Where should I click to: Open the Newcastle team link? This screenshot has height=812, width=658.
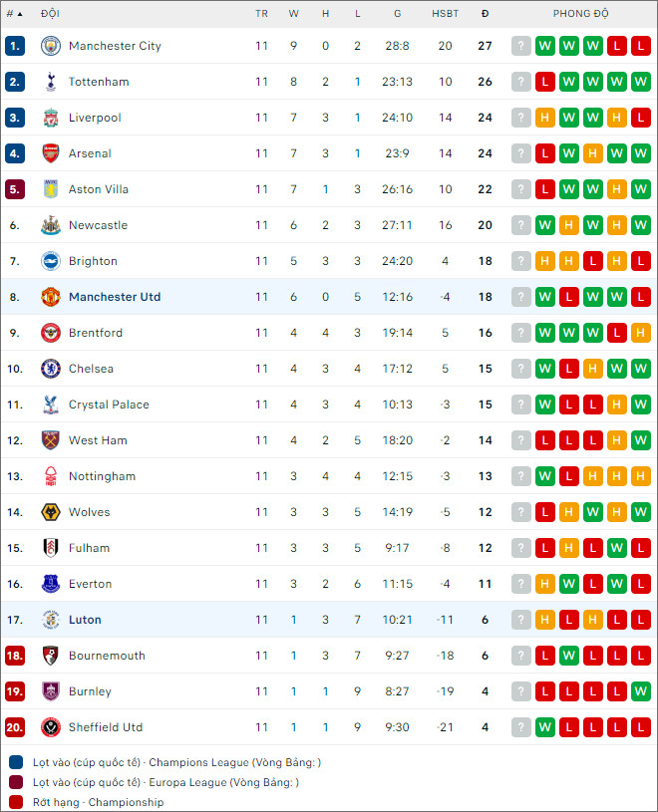click(x=98, y=225)
